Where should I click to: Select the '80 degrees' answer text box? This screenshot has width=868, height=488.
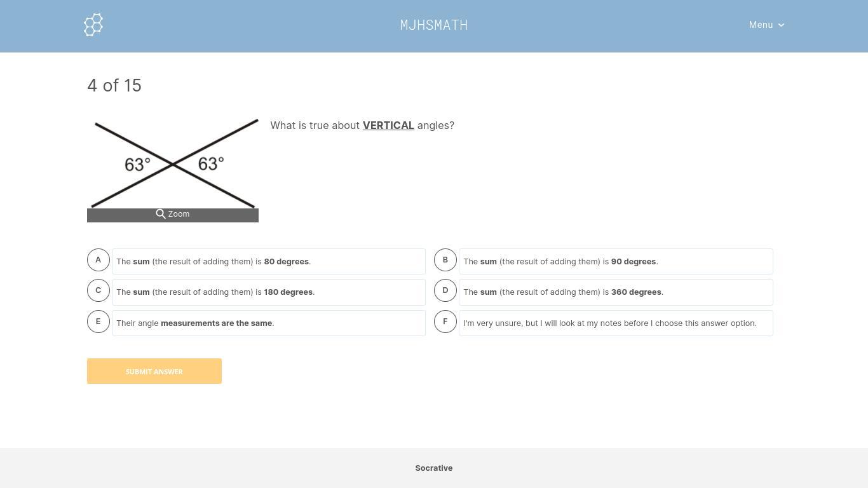point(269,262)
